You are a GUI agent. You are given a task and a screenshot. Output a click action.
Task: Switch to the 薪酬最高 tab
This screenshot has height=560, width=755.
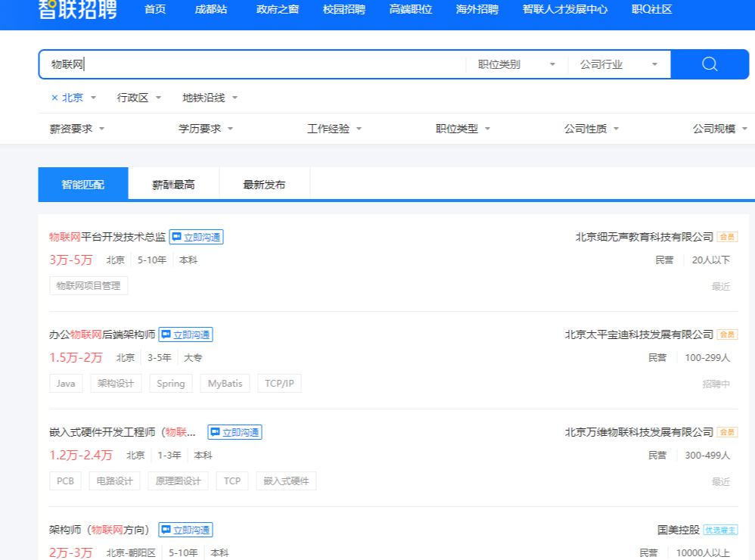pos(173,185)
